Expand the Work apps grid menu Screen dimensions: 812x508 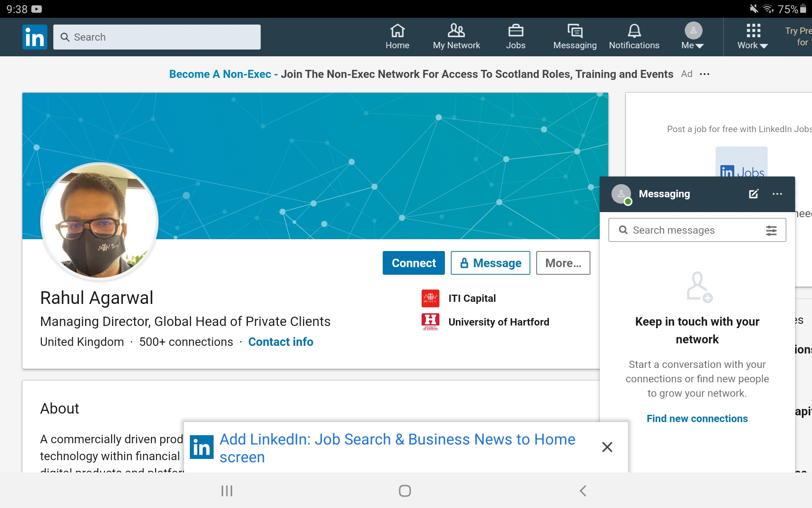tap(753, 37)
